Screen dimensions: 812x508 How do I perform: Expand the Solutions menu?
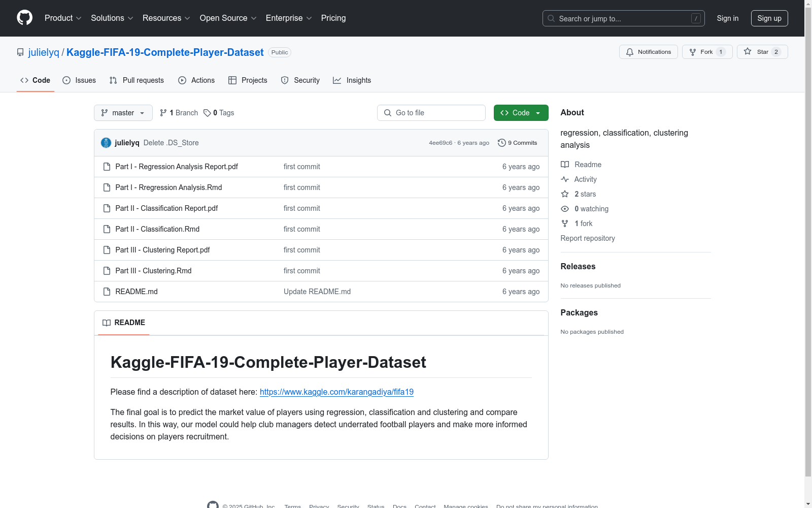(112, 18)
